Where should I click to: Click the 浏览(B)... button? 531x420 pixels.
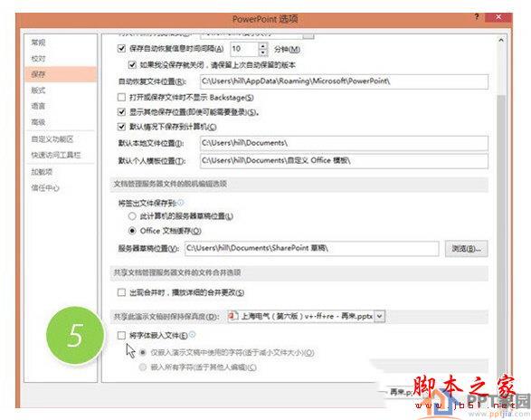[466, 249]
